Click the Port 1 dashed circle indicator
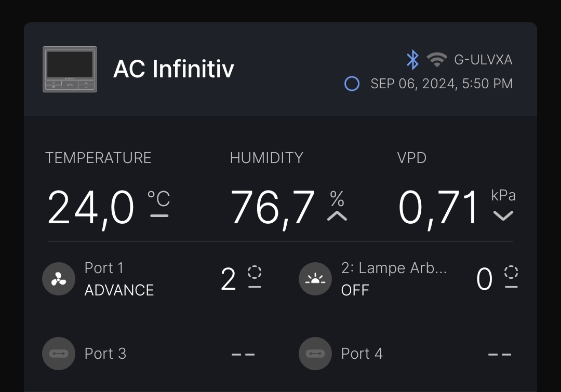This screenshot has width=561, height=392. [255, 272]
